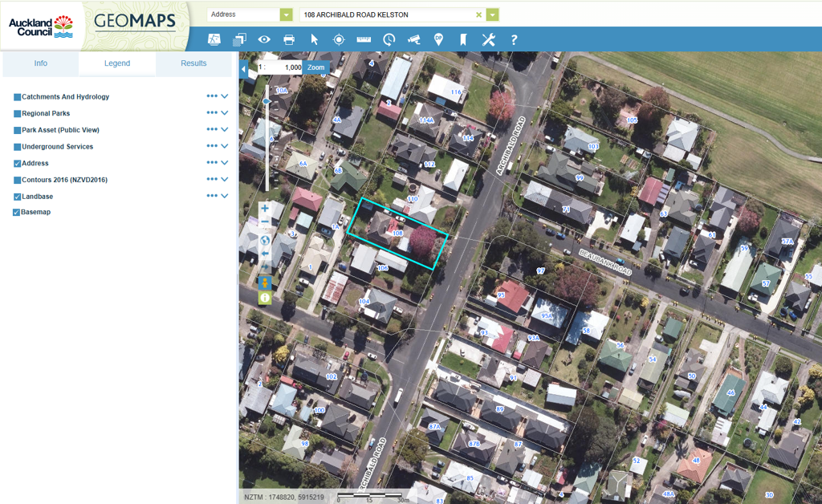The width and height of the screenshot is (822, 504).
Task: Switch to the Results tab
Action: point(193,63)
